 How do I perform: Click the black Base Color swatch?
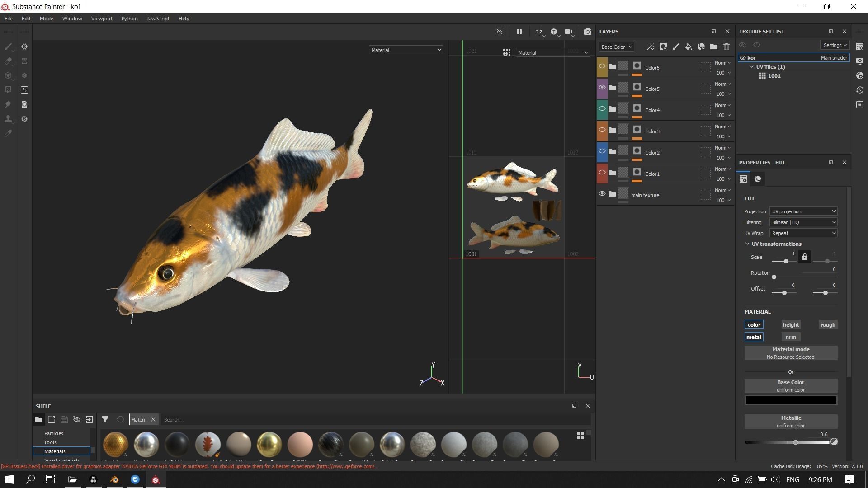tap(791, 400)
